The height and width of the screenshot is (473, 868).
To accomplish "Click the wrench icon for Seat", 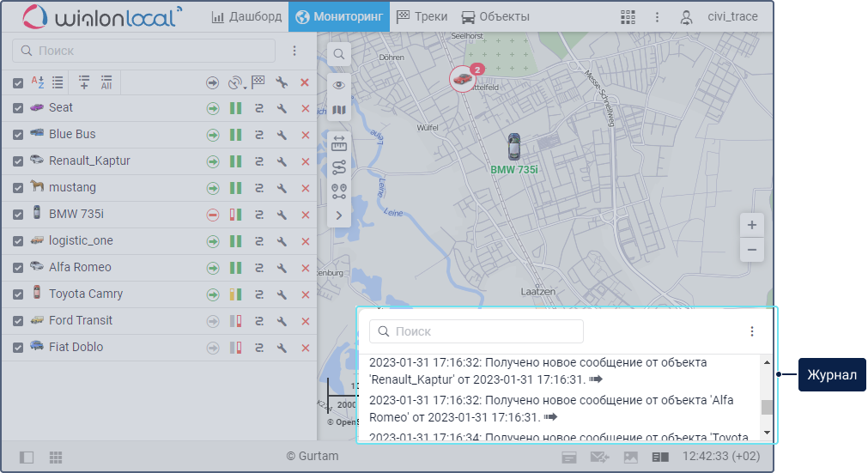I will tap(282, 108).
